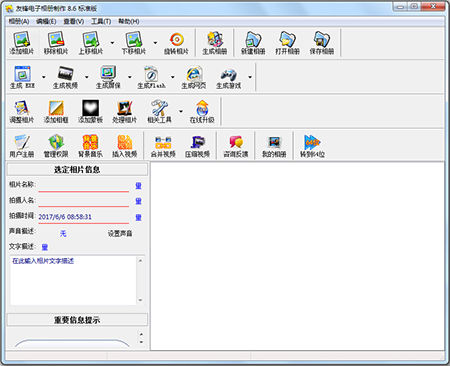Click the 添加相框 (add frame) icon

click(56, 111)
